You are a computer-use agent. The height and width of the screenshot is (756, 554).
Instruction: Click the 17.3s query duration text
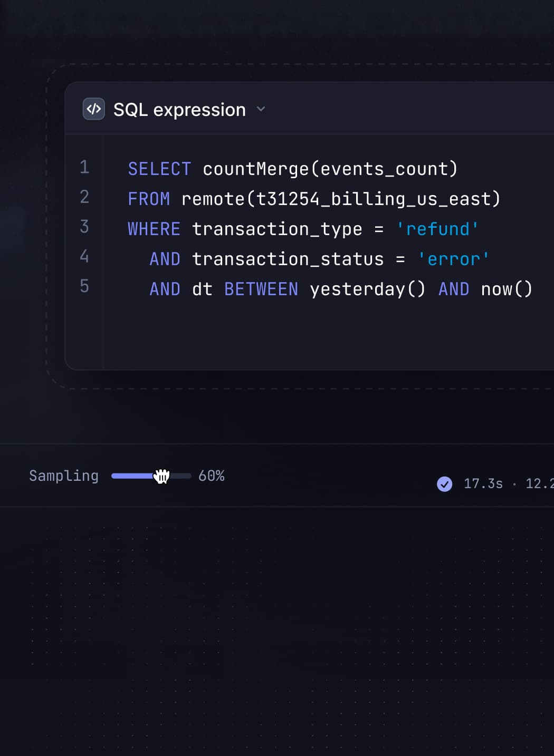(483, 483)
